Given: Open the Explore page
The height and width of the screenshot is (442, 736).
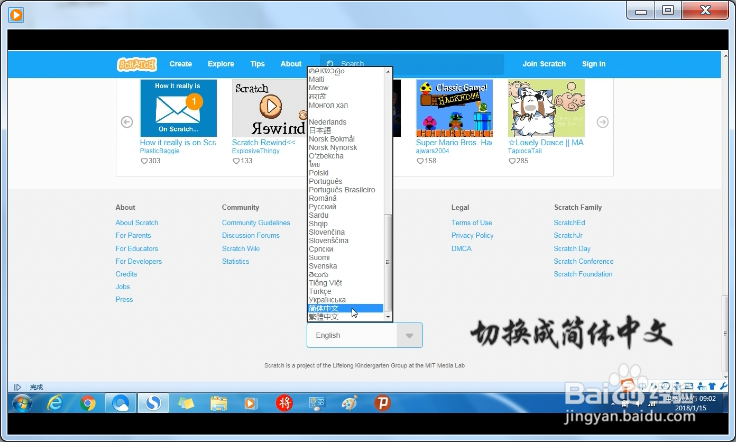Looking at the screenshot, I should point(221,64).
